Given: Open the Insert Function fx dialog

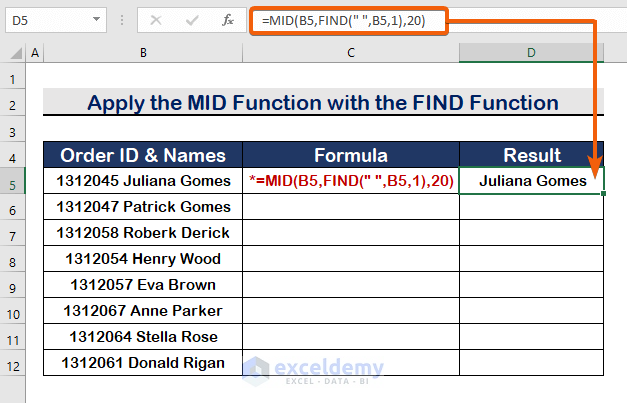Looking at the screenshot, I should (228, 20).
